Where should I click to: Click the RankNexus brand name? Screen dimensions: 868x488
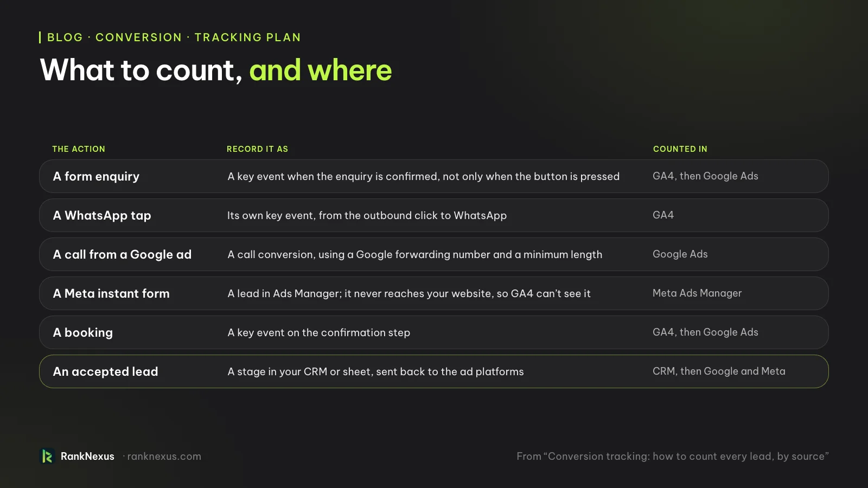pyautogui.click(x=87, y=457)
